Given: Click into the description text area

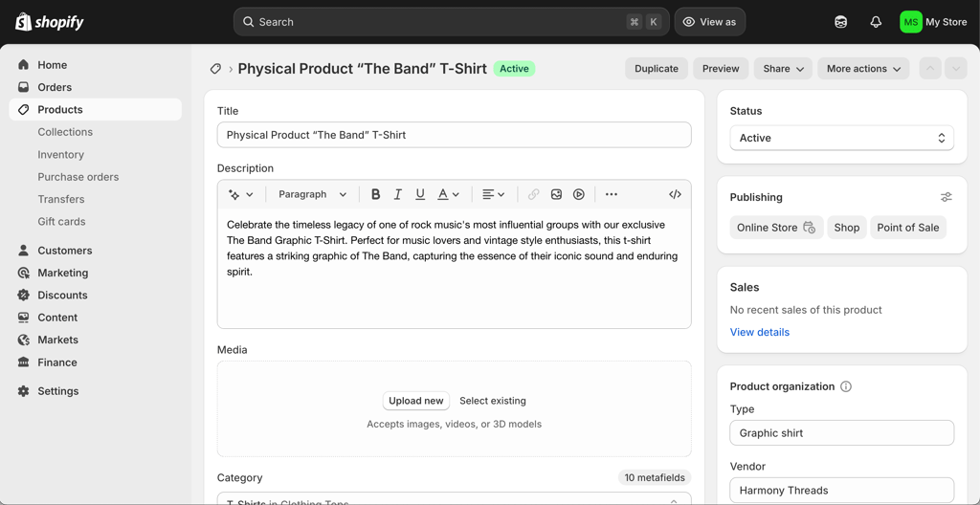Looking at the screenshot, I should [x=455, y=268].
